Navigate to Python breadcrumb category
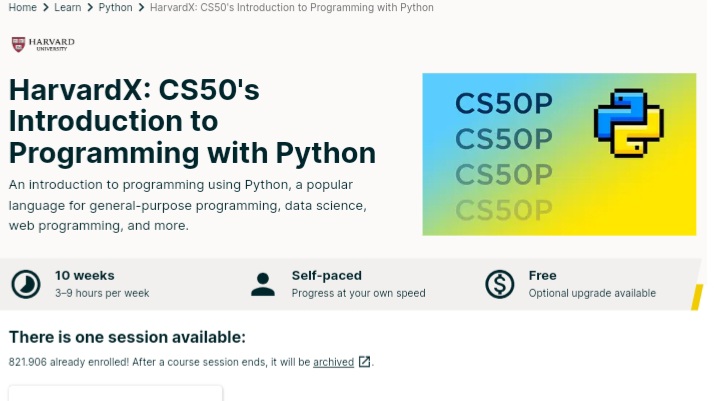This screenshot has width=714, height=401. [115, 8]
